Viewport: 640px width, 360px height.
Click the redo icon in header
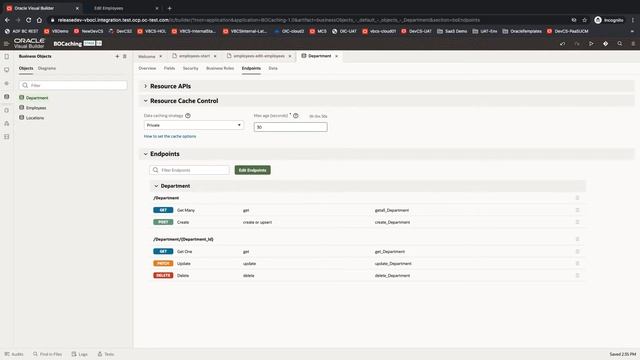click(577, 44)
